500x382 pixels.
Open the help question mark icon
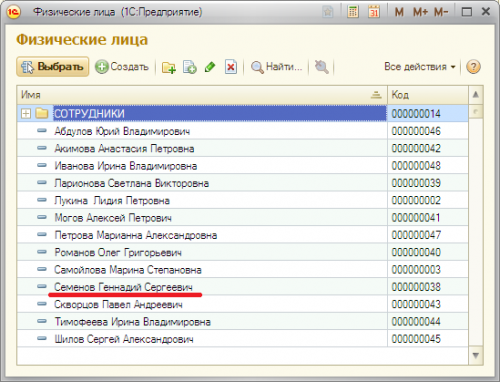click(473, 67)
